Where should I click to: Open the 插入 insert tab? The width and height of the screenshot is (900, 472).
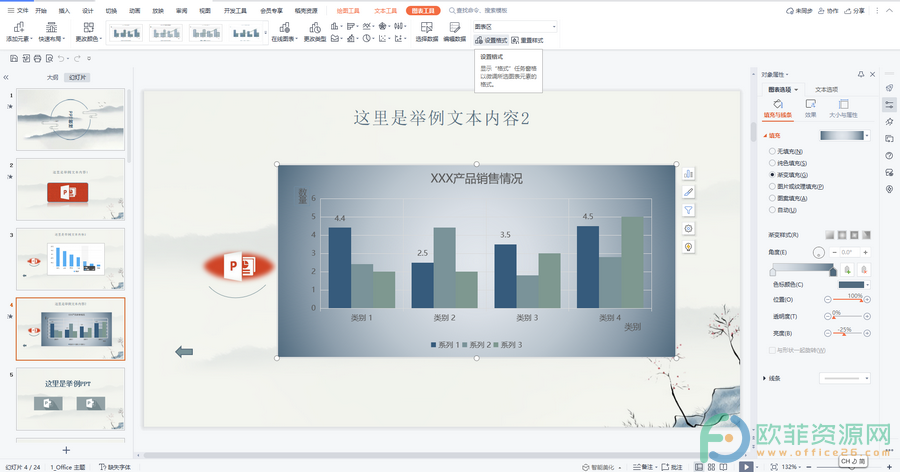[x=64, y=10]
